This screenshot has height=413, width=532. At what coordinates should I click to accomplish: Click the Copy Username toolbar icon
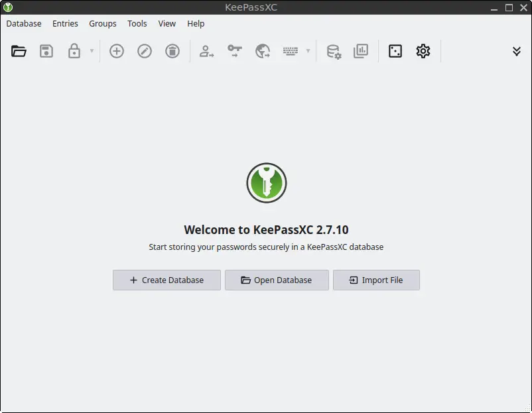click(206, 51)
